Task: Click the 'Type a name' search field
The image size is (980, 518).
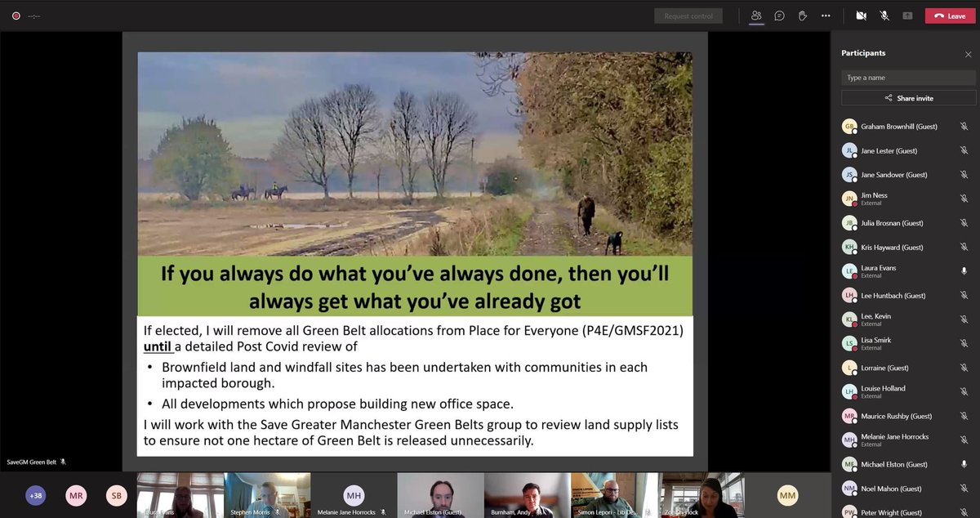Action: 906,78
